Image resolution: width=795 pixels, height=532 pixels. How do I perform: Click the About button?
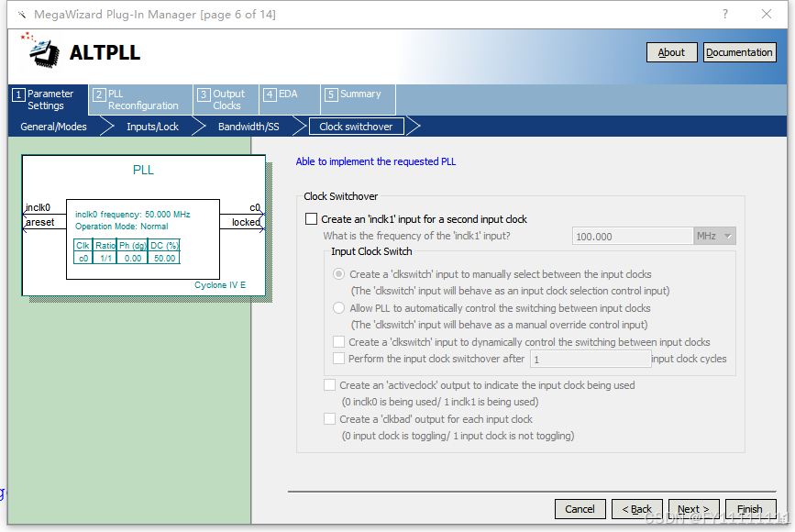(671, 52)
